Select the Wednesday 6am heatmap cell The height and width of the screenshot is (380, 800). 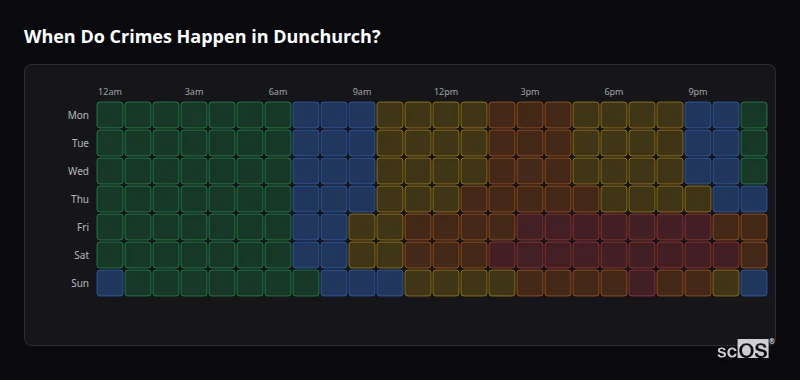coord(278,171)
